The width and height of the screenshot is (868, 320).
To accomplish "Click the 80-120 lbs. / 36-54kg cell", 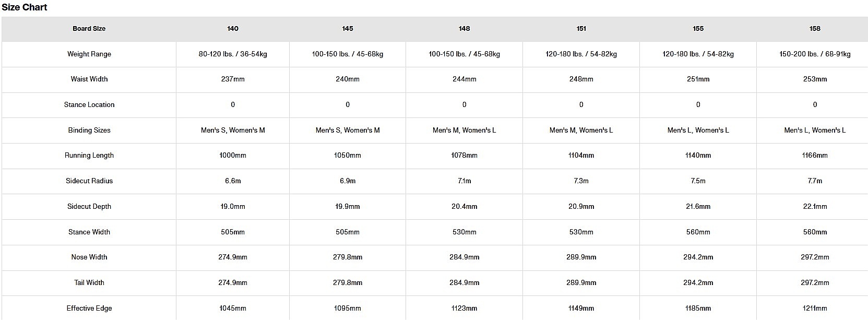I will pyautogui.click(x=233, y=54).
